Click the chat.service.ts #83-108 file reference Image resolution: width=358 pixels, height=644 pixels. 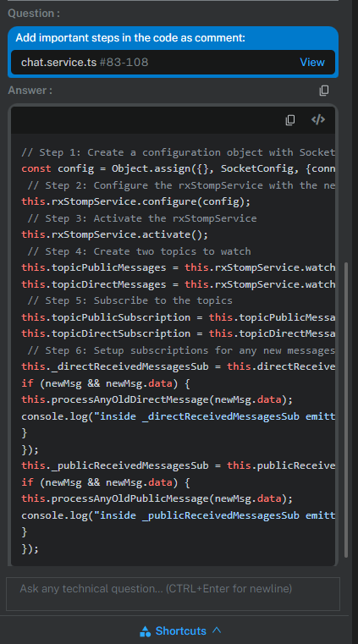tap(85, 62)
